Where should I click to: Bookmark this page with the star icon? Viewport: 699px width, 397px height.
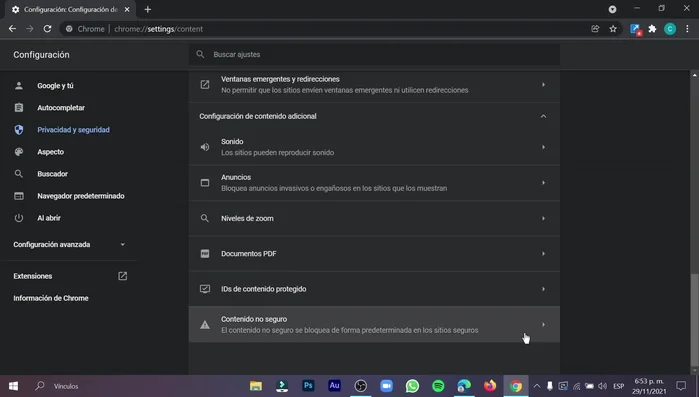[613, 29]
